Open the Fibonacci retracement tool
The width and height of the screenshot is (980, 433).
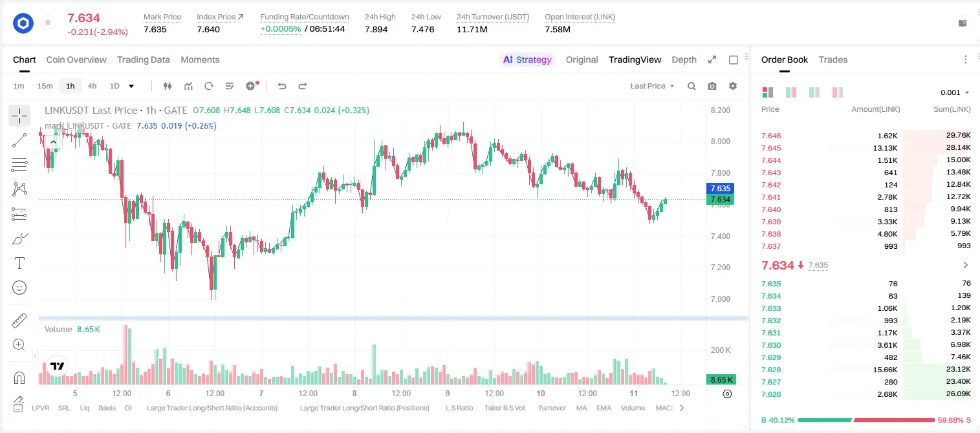pos(19,165)
